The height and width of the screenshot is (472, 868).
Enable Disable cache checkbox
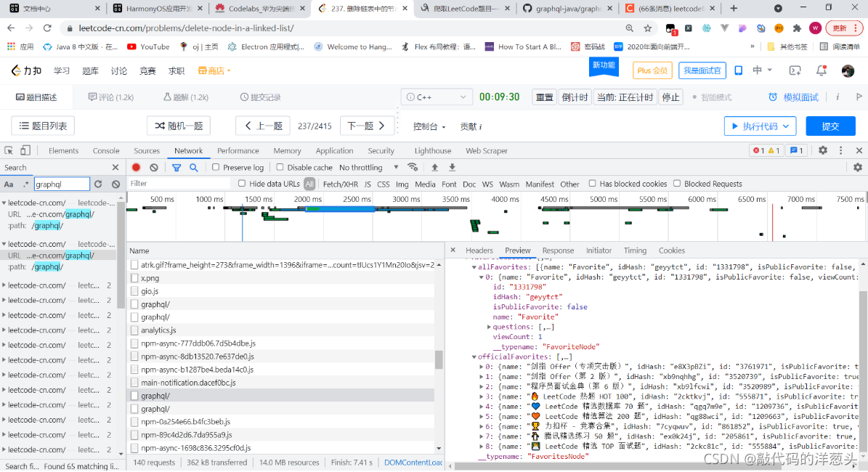coord(280,167)
